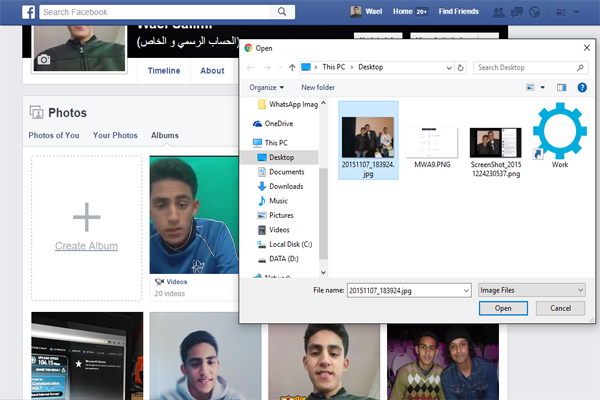The width and height of the screenshot is (600, 400).
Task: Open the friend requests icon
Action: 500,12
